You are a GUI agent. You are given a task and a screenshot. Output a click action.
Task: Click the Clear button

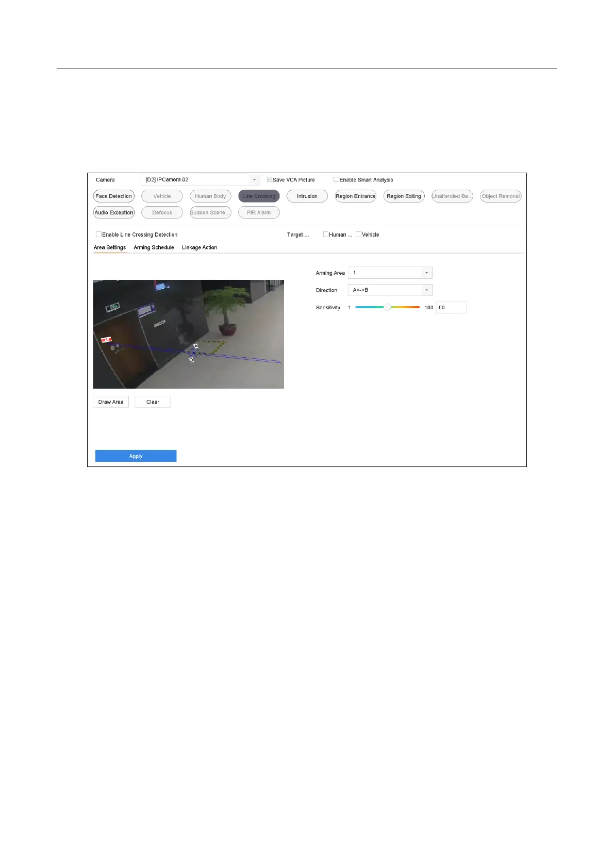pyautogui.click(x=153, y=402)
